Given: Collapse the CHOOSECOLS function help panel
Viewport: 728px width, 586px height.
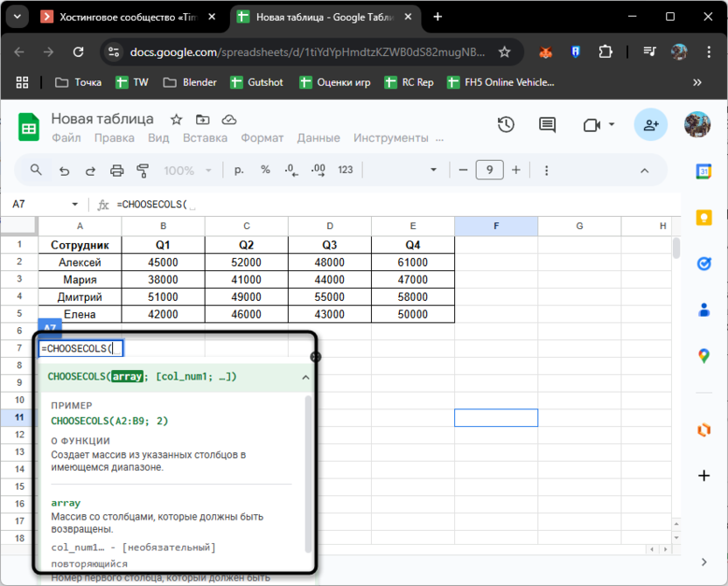Looking at the screenshot, I should (x=305, y=378).
